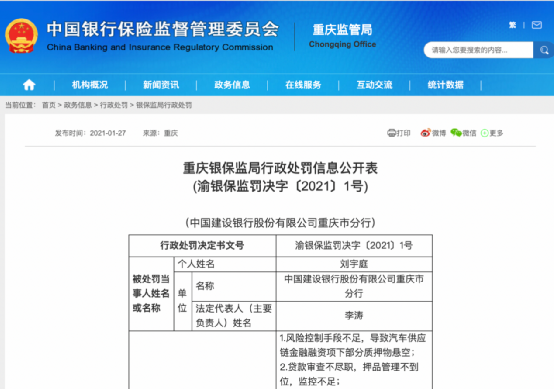The height and width of the screenshot is (389, 554).
Task: Click the 名称 table cell
Action: tap(234, 286)
